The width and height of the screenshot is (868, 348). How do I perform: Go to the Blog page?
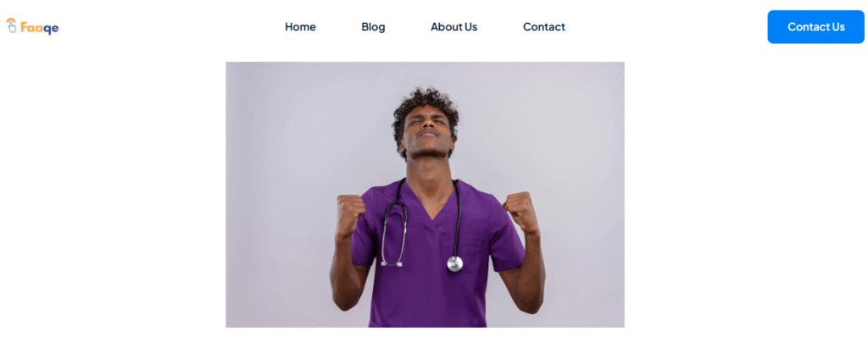(x=373, y=26)
